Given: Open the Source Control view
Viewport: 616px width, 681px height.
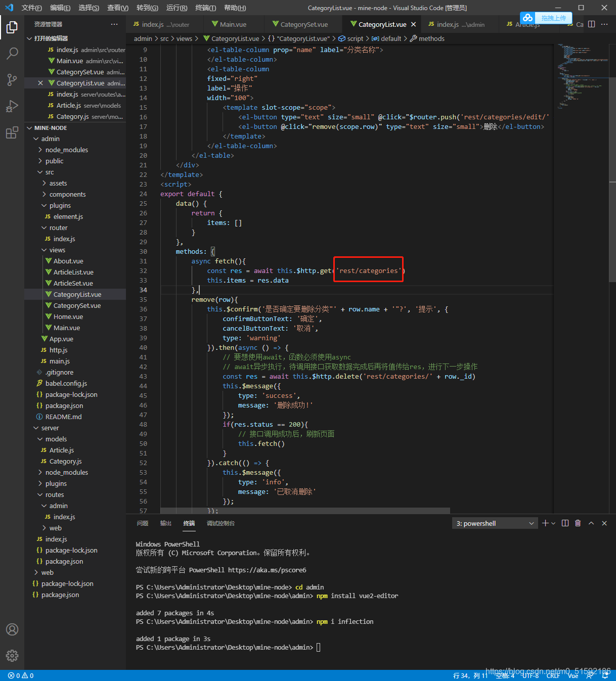Looking at the screenshot, I should (12, 79).
